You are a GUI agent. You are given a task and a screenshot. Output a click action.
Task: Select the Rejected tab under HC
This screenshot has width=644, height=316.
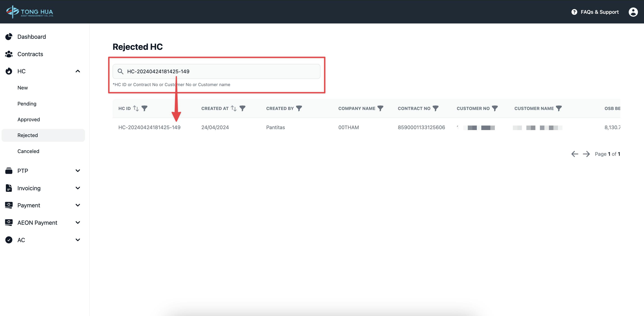[27, 135]
